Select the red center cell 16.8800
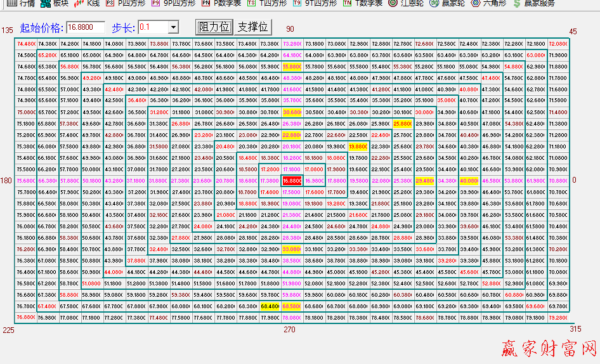The height and width of the screenshot is (364, 600). (292, 181)
